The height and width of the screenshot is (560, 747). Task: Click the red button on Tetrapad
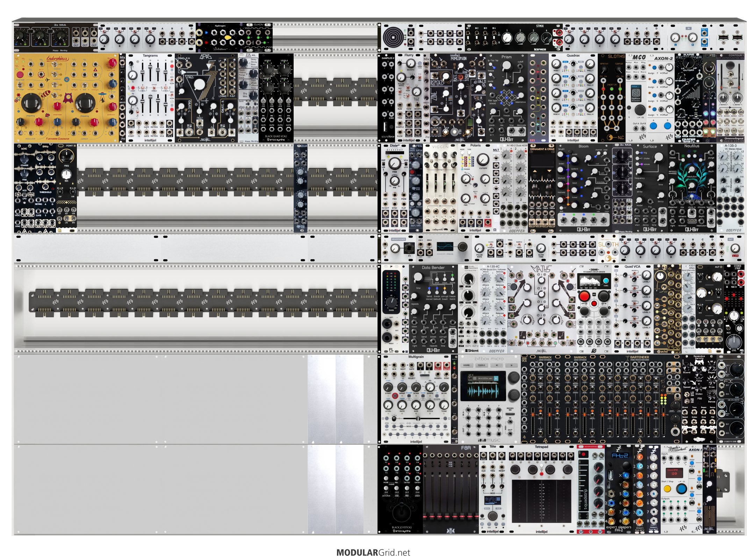[541, 474]
